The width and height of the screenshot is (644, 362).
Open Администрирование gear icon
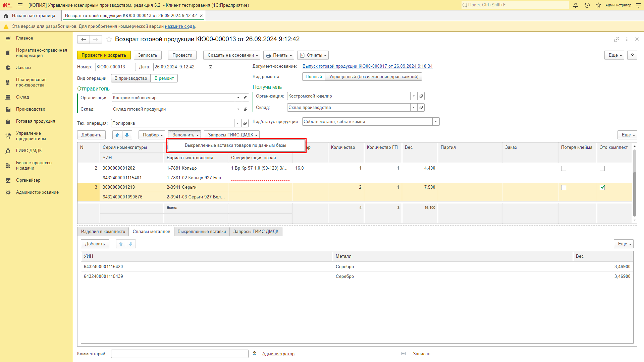(8, 192)
